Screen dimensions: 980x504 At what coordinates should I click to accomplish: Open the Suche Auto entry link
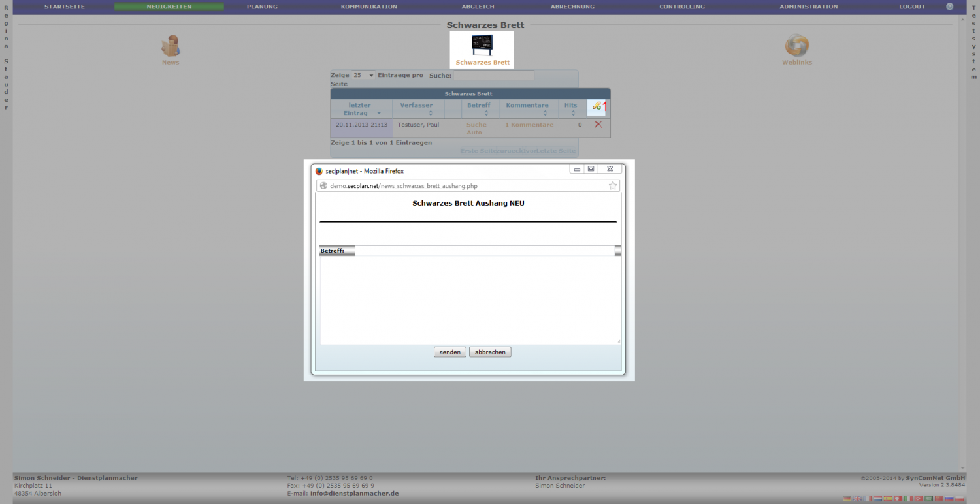click(476, 128)
